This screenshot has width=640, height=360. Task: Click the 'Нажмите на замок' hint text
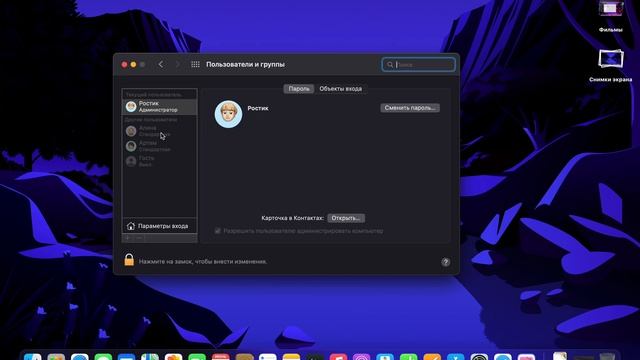(x=203, y=261)
